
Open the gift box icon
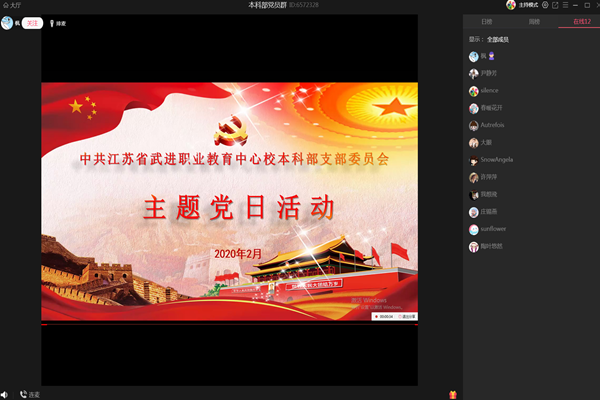tap(453, 394)
